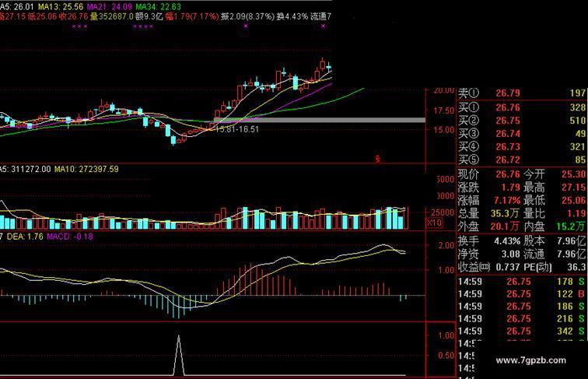Click the 总量 value 35.3万
The image size is (588, 379).
(x=505, y=213)
